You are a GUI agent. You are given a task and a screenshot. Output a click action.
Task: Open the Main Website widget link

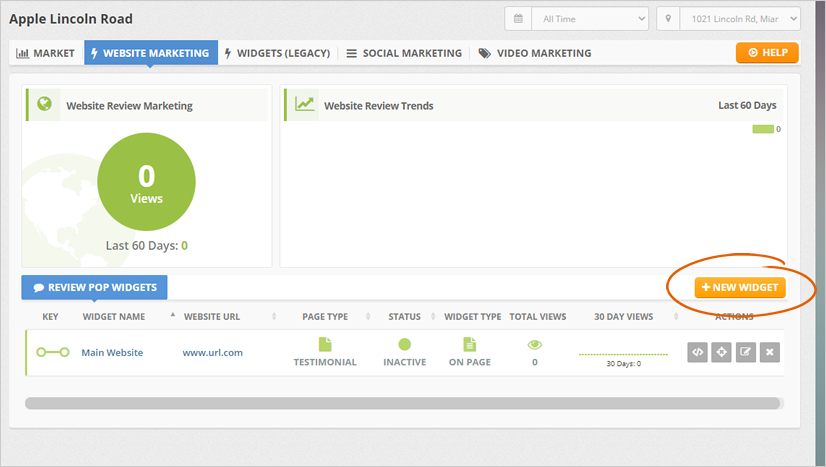coord(112,352)
